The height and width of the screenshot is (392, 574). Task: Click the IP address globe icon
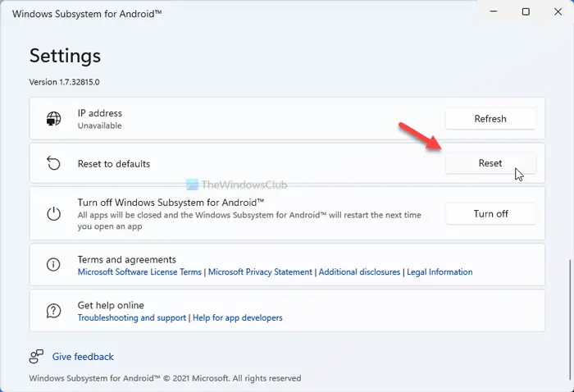click(53, 119)
